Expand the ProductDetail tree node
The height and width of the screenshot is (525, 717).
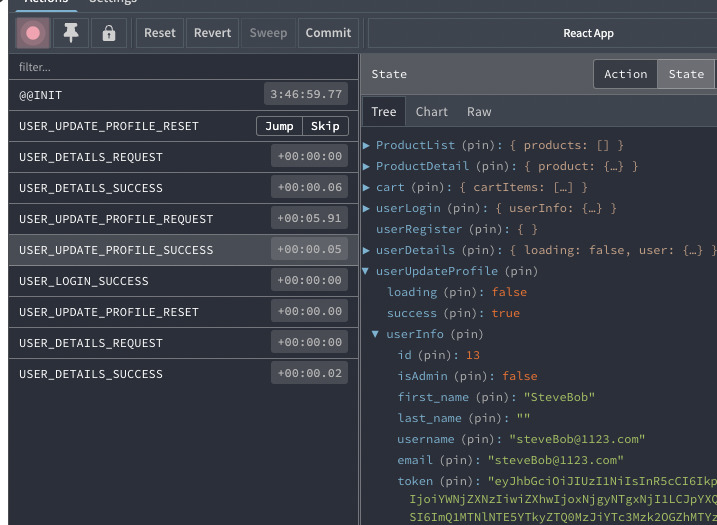pyautogui.click(x=367, y=166)
